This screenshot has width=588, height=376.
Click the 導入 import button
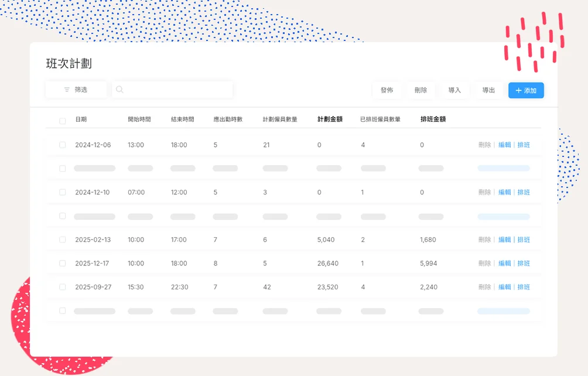(454, 90)
